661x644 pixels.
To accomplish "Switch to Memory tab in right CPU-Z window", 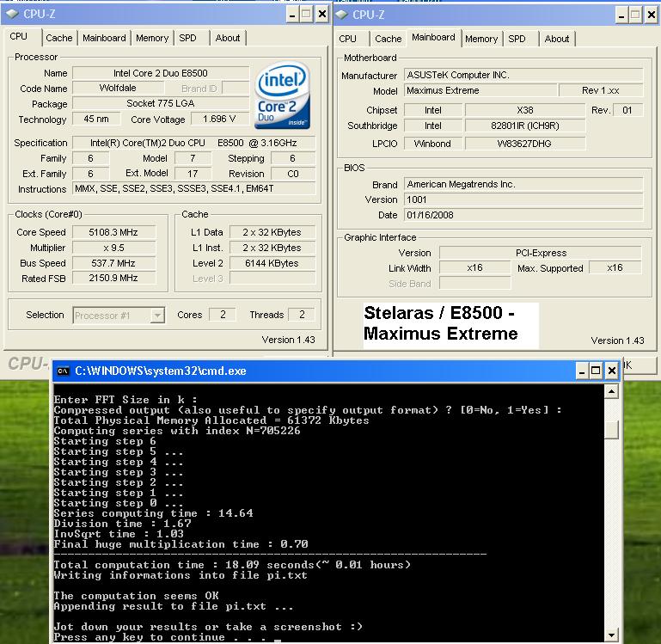I will [x=481, y=39].
